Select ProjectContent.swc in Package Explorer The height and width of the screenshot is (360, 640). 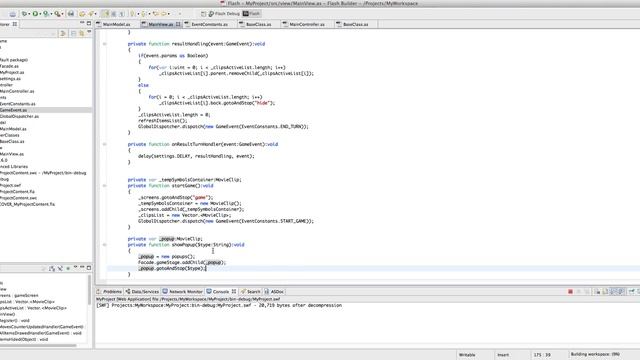18,198
